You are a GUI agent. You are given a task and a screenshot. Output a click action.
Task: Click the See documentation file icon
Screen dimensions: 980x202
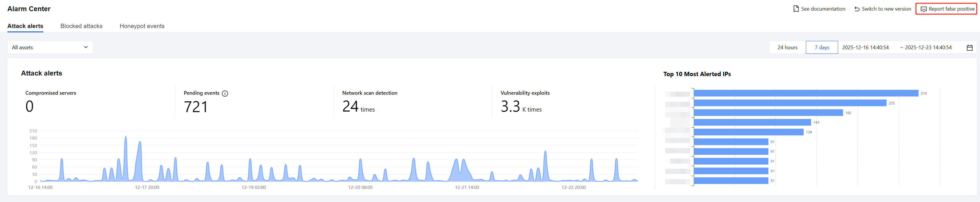[x=796, y=9]
